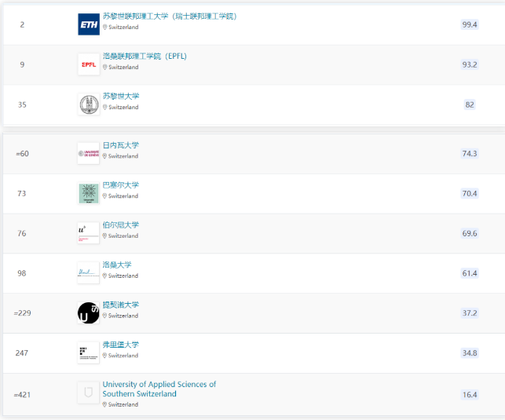Click the black USI round logo
This screenshot has width=505, height=420.
pos(89,312)
